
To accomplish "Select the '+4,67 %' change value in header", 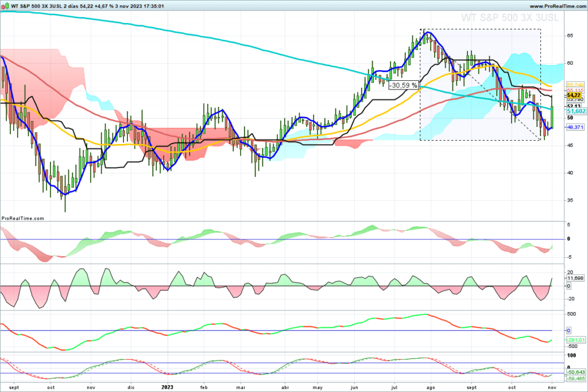I will (105, 6).
